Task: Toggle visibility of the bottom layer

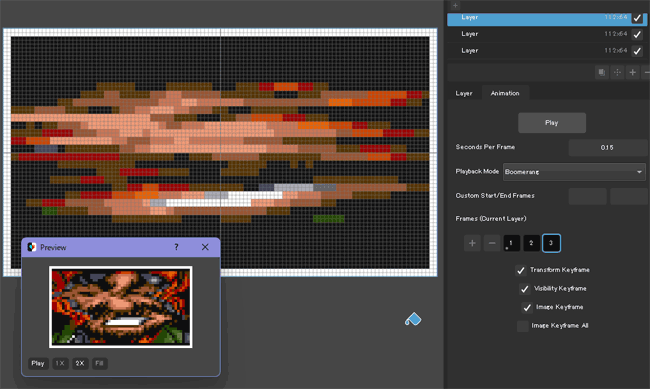Action: (637, 51)
